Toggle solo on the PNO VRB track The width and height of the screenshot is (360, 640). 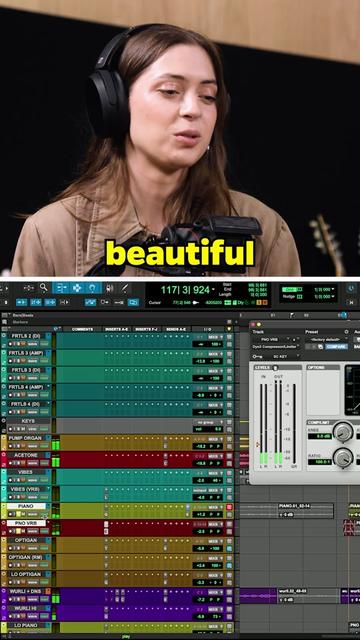[x=18, y=531]
